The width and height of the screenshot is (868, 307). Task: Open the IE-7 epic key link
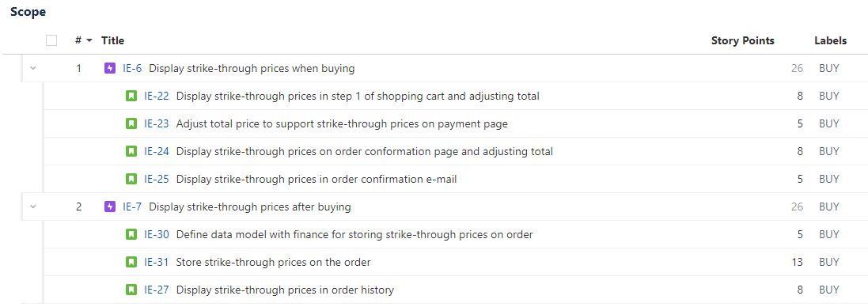132,207
